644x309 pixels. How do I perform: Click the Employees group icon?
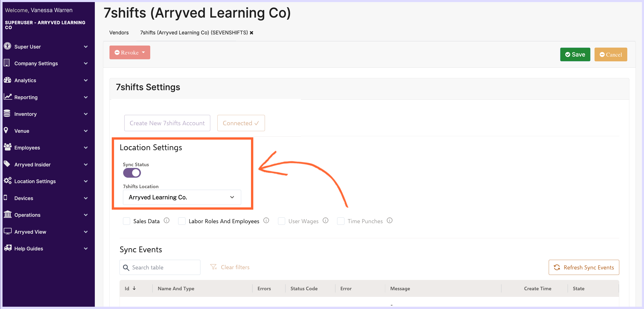(8, 147)
